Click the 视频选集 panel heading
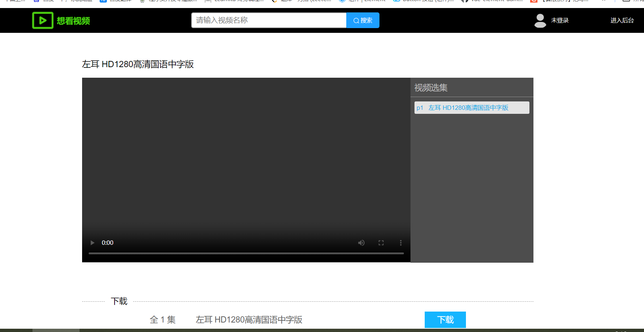The width and height of the screenshot is (644, 332). pos(431,88)
